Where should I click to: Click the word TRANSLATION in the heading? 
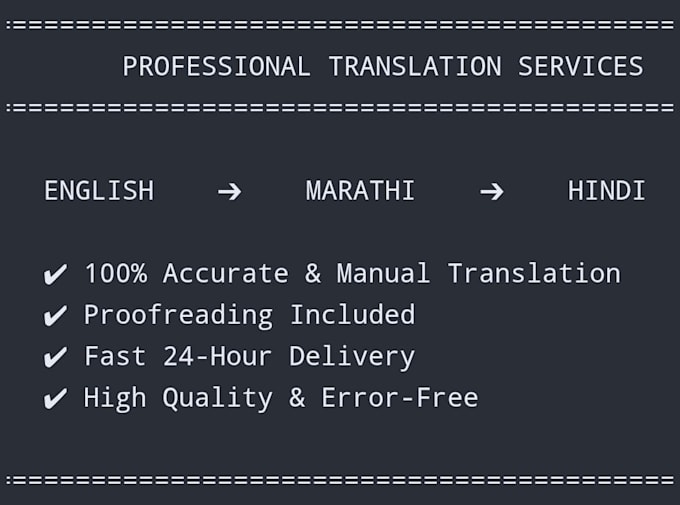click(x=415, y=66)
